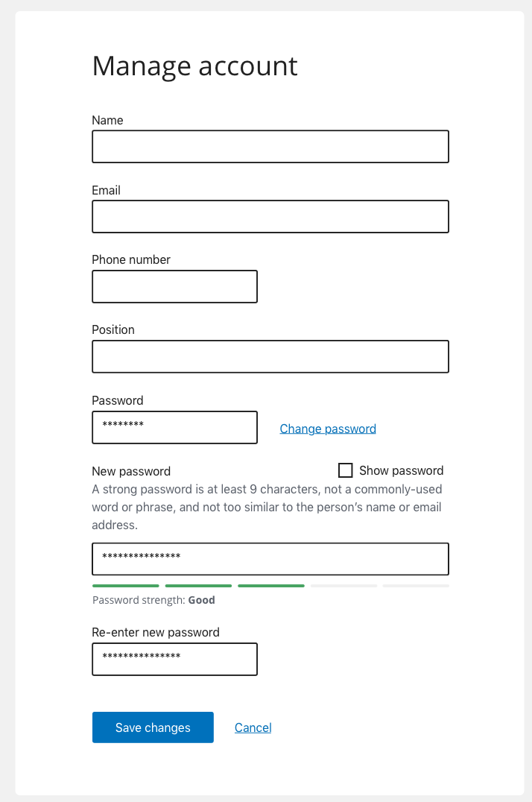Click the Show password label text
Screen dimensions: 532x802
(x=399, y=470)
